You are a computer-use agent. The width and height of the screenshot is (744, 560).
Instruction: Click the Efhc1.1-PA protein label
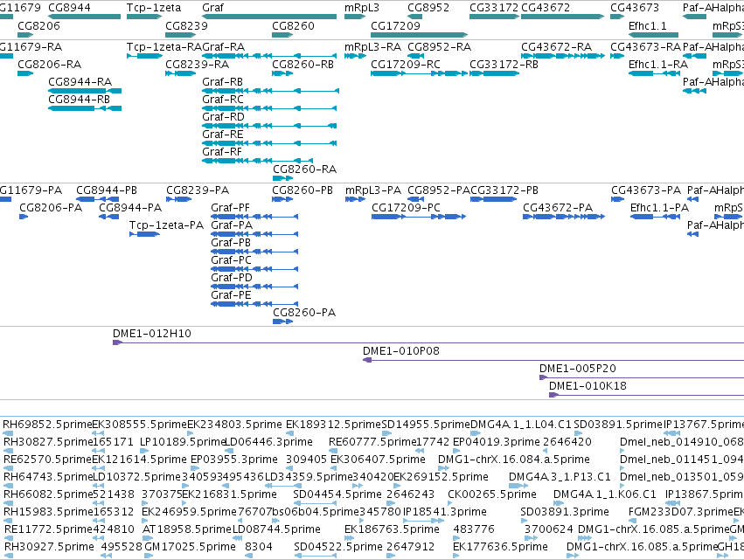tap(659, 208)
